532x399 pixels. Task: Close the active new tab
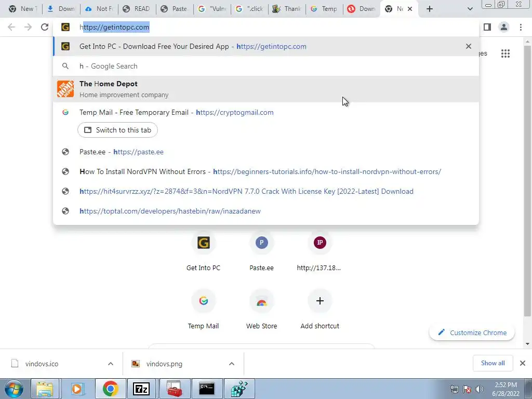(x=410, y=9)
